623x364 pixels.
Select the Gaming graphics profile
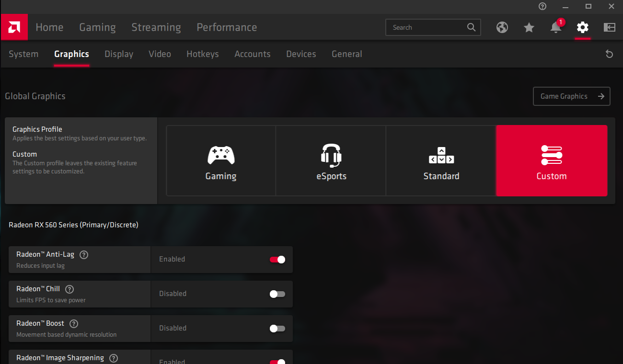pos(221,161)
